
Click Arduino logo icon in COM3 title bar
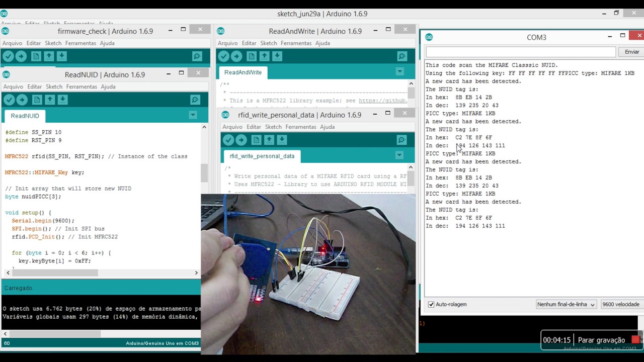[x=429, y=37]
